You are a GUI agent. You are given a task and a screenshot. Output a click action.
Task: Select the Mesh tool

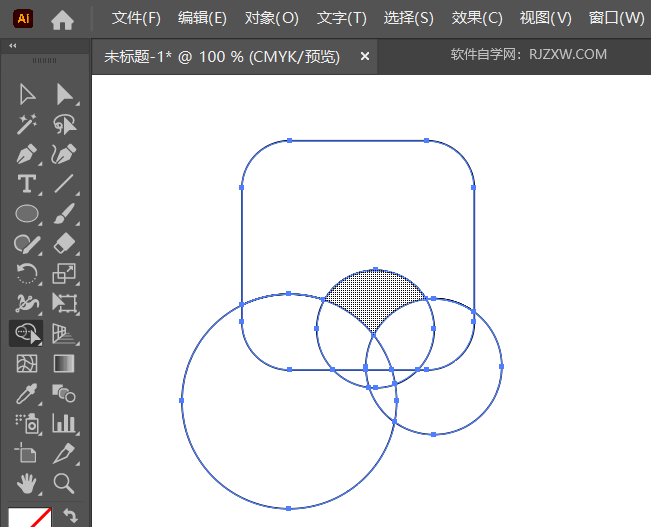(x=27, y=363)
